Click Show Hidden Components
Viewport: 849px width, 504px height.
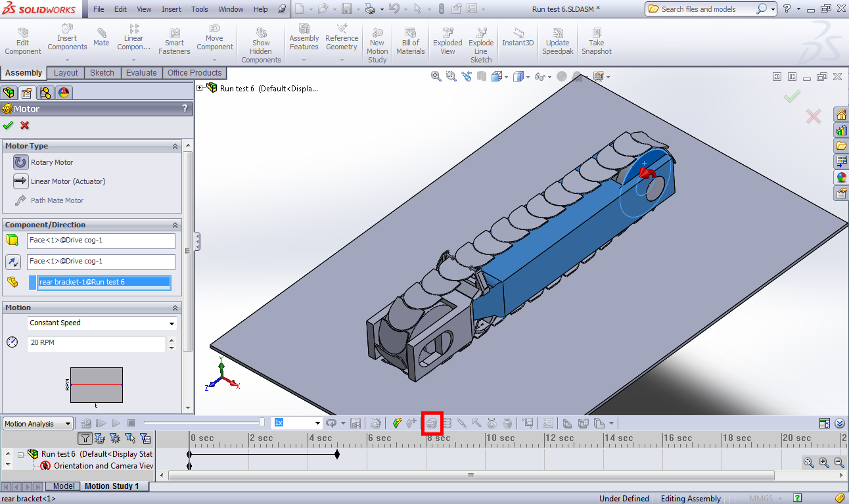click(x=261, y=45)
